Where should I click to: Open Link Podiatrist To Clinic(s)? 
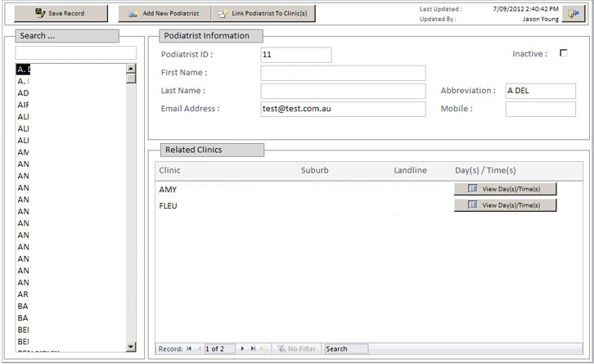coord(263,13)
